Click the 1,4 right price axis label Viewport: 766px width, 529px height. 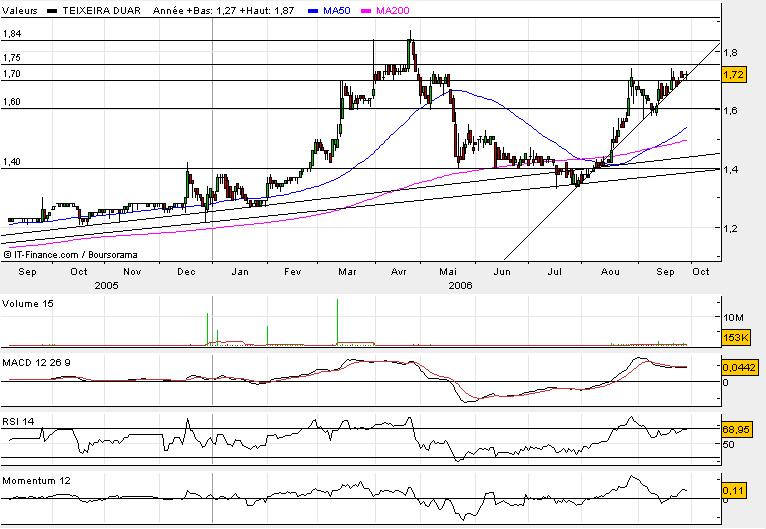(x=731, y=169)
